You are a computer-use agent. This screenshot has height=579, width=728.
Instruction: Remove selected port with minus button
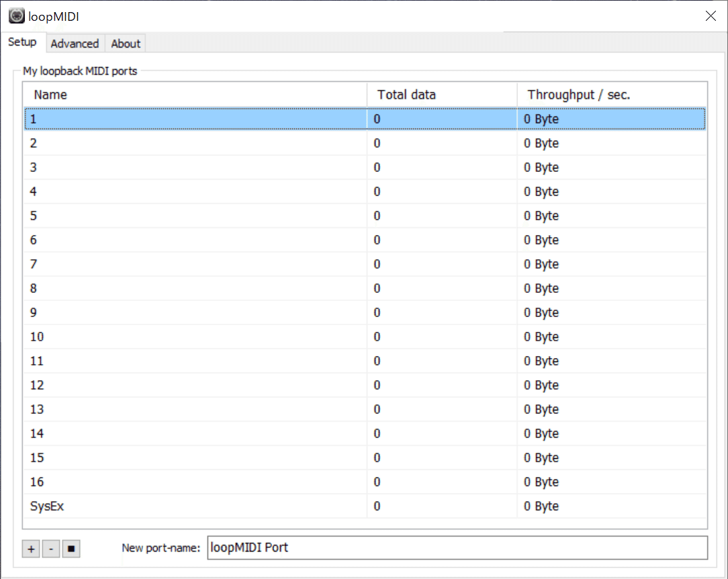[x=51, y=549]
